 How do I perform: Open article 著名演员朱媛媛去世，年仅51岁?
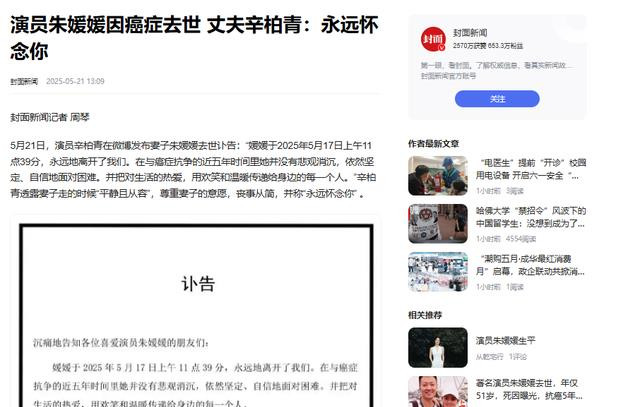529,389
